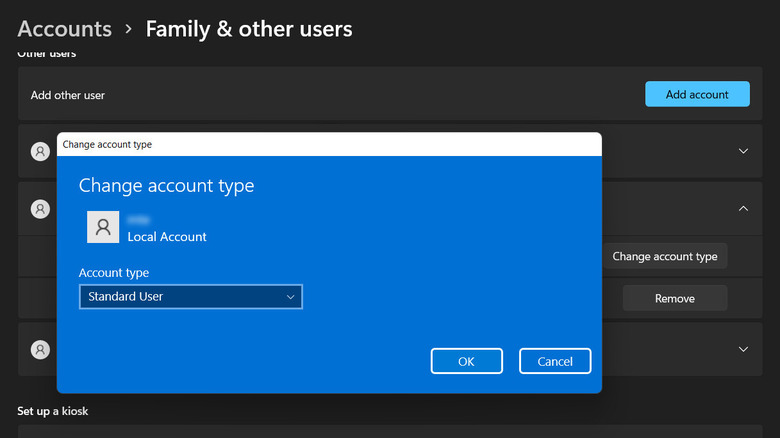Expand the first user account row
Screen dimensions: 780x438
pos(743,151)
